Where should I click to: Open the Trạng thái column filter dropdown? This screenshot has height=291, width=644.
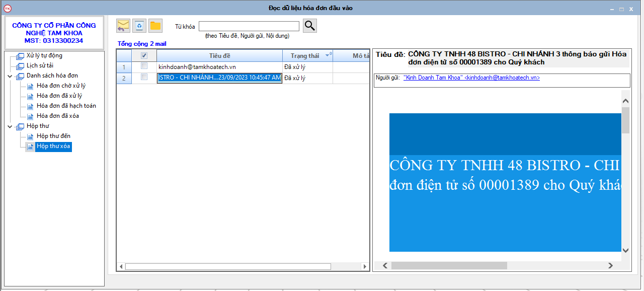click(x=328, y=56)
